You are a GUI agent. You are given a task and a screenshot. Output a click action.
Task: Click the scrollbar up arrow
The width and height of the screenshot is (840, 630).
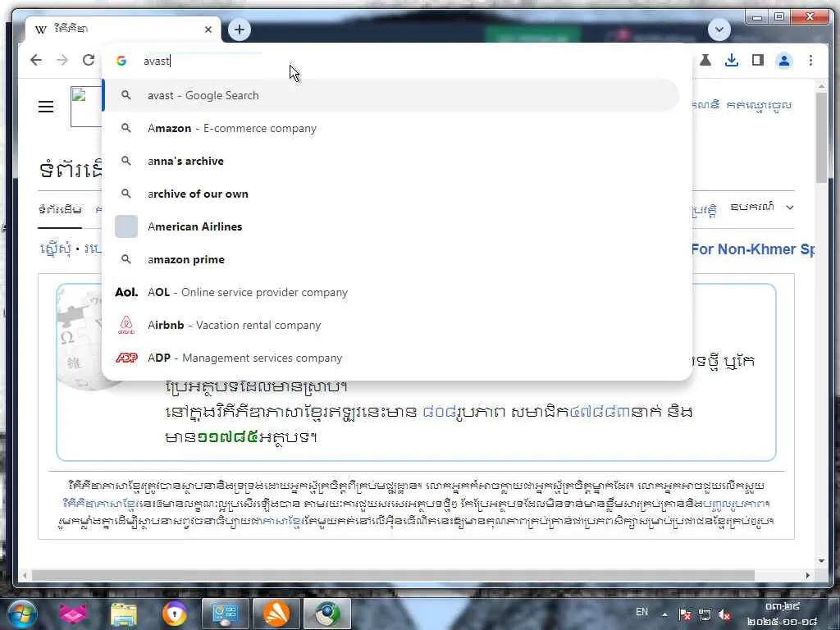tap(821, 85)
